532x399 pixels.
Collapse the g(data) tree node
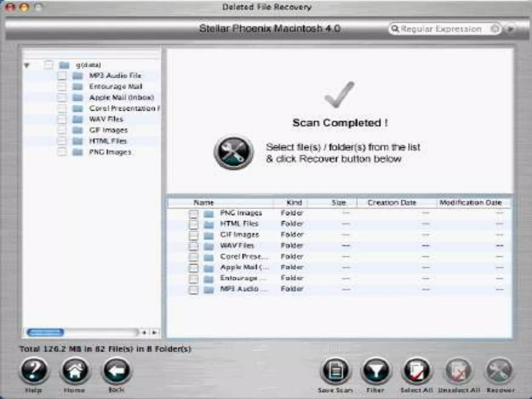click(27, 65)
